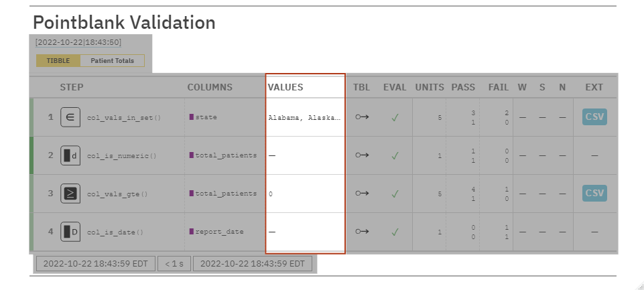Viewport: 644px width, 290px height.
Task: Click the eval checkmark in row 4
Action: point(395,232)
